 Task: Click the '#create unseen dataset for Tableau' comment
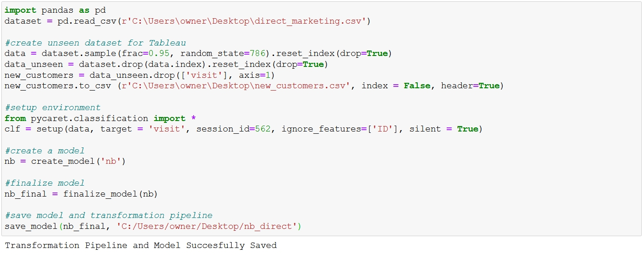pyautogui.click(x=95, y=43)
